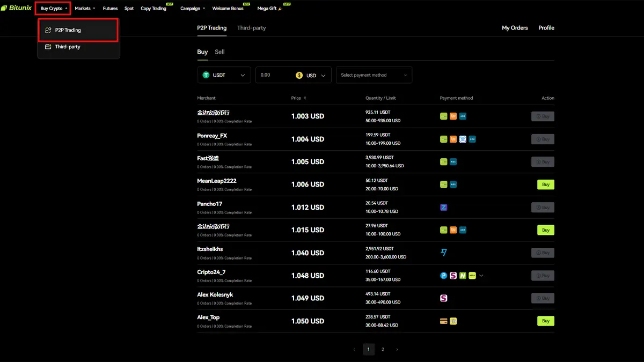This screenshot has height=362, width=644.
Task: Click merchant name Alex Kolesnyk
Action: click(x=215, y=295)
